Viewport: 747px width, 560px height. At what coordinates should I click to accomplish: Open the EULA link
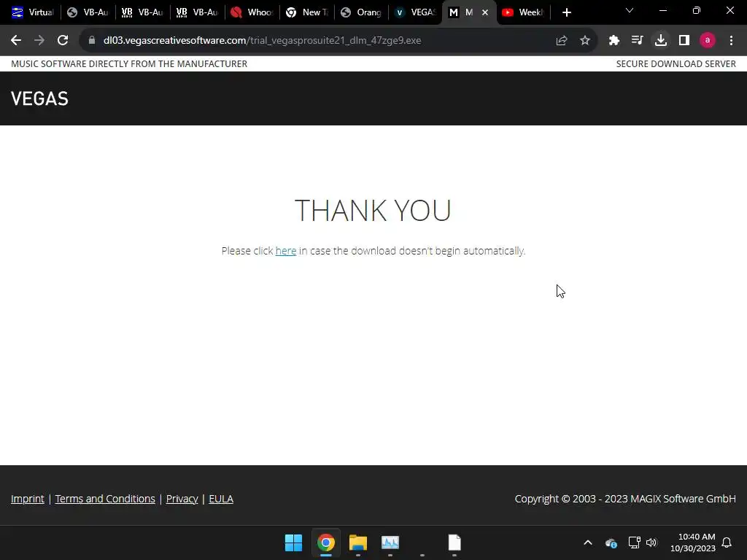[x=221, y=499]
